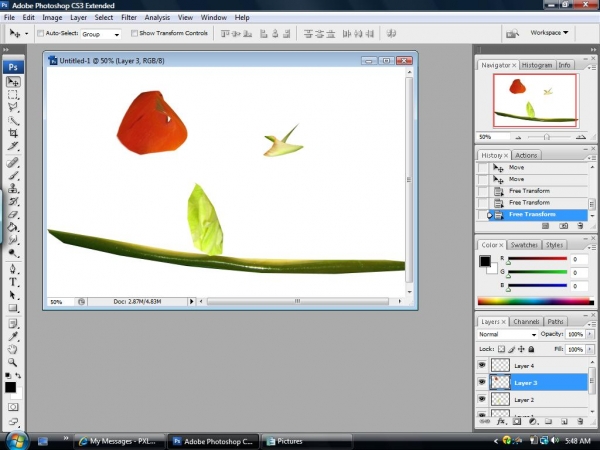Open the Opacity slider arrow
Image resolution: width=600 pixels, height=450 pixels.
590,334
